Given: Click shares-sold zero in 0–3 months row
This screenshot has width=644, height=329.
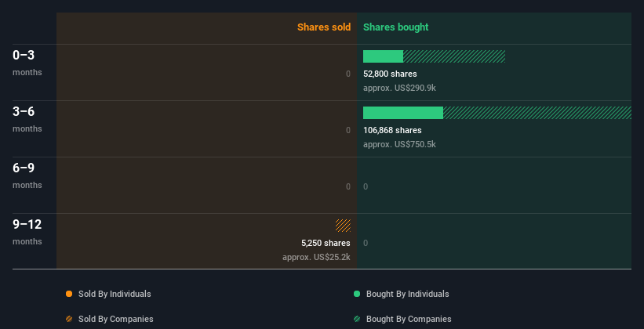Looking at the screenshot, I should pyautogui.click(x=348, y=74).
